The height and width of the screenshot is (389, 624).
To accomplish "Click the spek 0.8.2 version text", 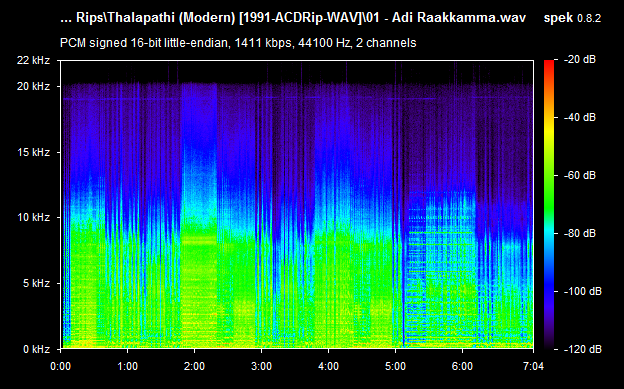I will [572, 18].
